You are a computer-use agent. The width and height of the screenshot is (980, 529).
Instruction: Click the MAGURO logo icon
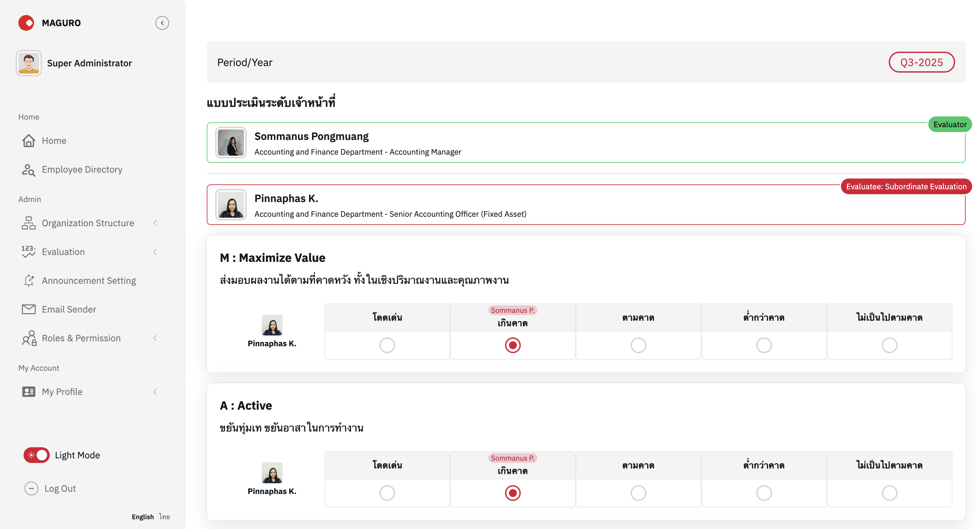point(26,23)
